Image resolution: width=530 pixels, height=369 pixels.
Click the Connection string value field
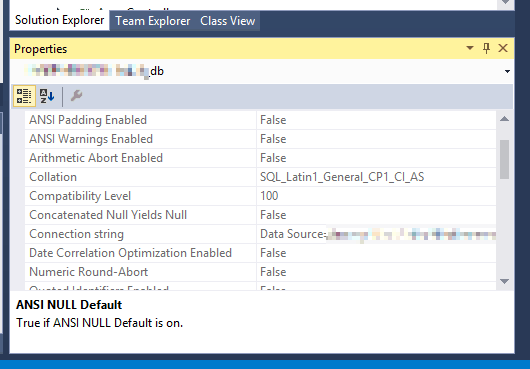(x=376, y=234)
